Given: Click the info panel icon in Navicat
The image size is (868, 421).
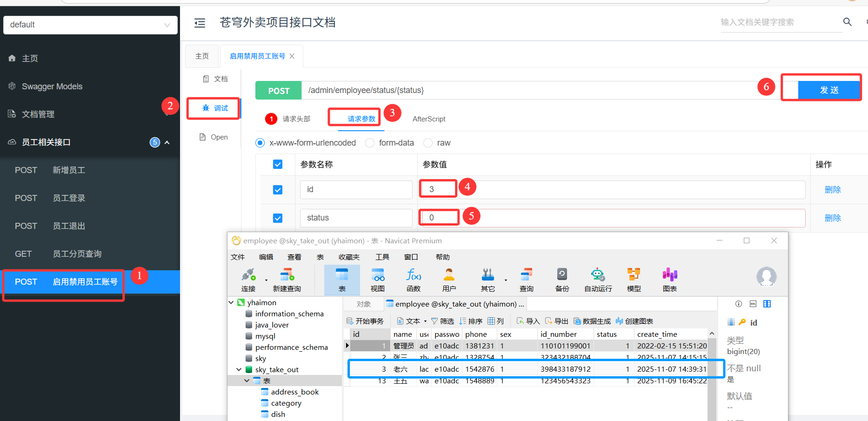Looking at the screenshot, I should [x=739, y=304].
